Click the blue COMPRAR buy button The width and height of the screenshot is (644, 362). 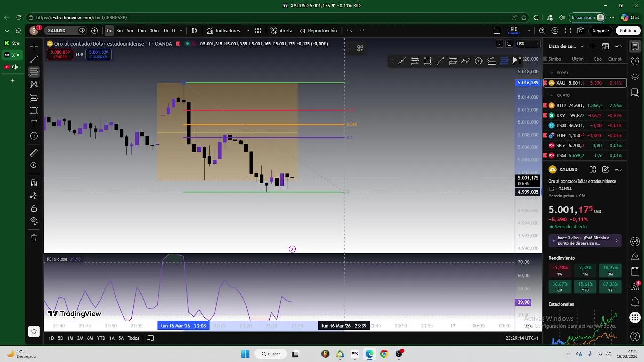coord(98,54)
